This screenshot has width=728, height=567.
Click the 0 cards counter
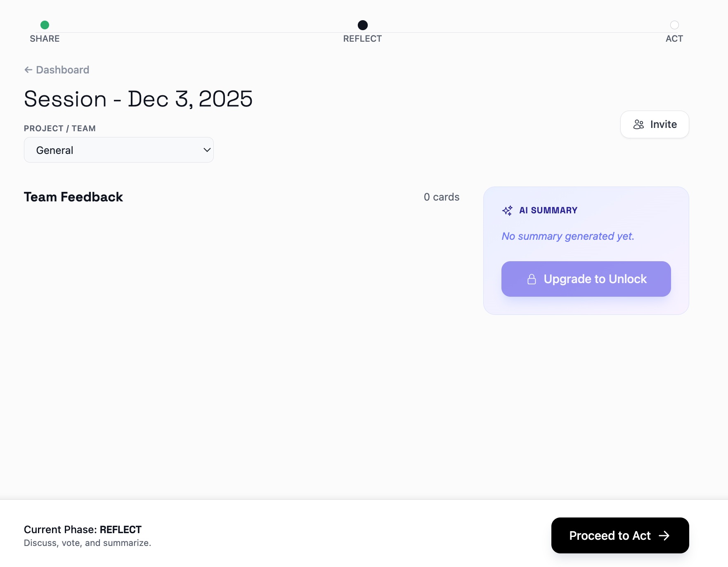coord(441,197)
